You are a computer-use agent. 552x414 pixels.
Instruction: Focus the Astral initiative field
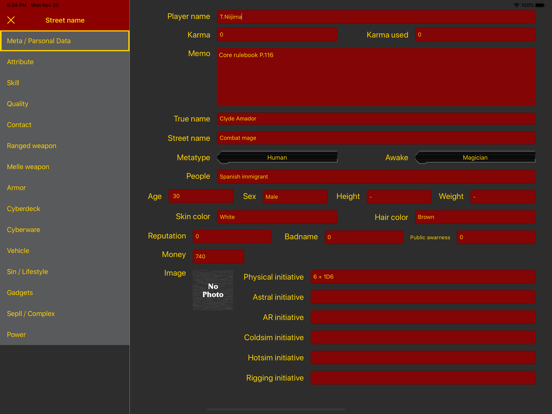(423, 297)
